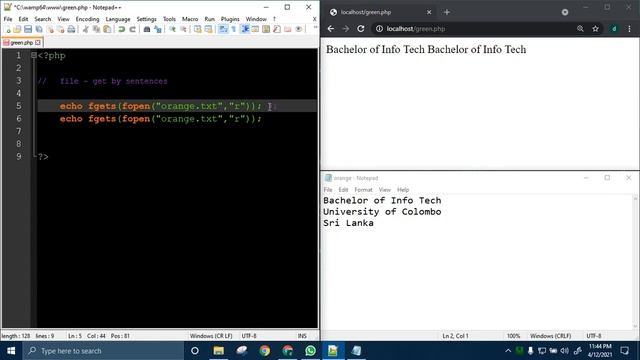
Task: Expand the toolbar overflow chevron
Action: (x=315, y=28)
